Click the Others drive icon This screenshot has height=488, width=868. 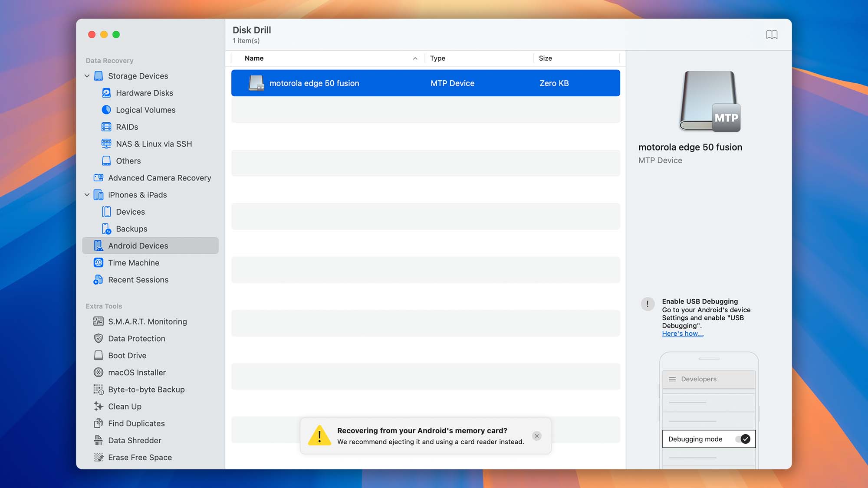(x=106, y=161)
